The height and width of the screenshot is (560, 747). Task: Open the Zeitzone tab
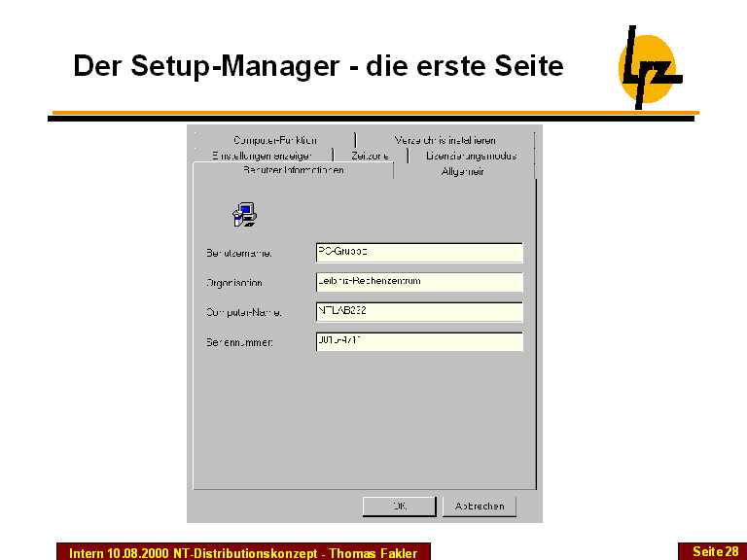click(x=370, y=156)
